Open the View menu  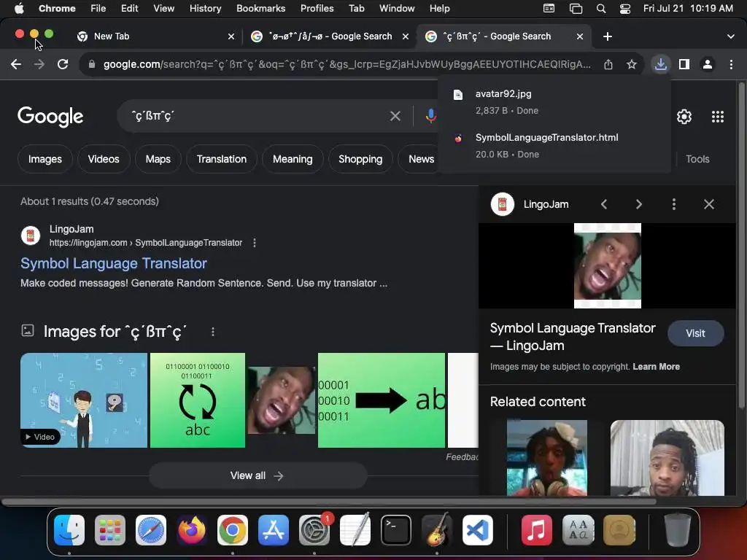point(163,9)
